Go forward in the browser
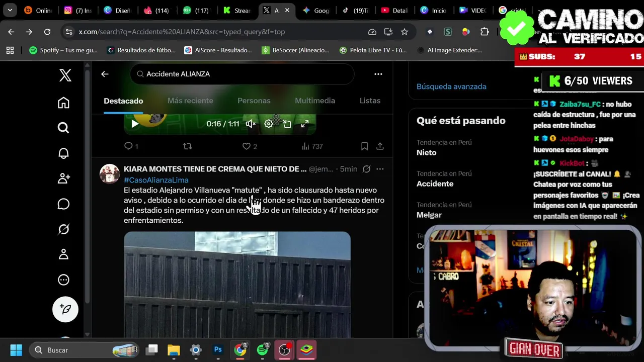Image resolution: width=644 pixels, height=362 pixels. point(29,32)
